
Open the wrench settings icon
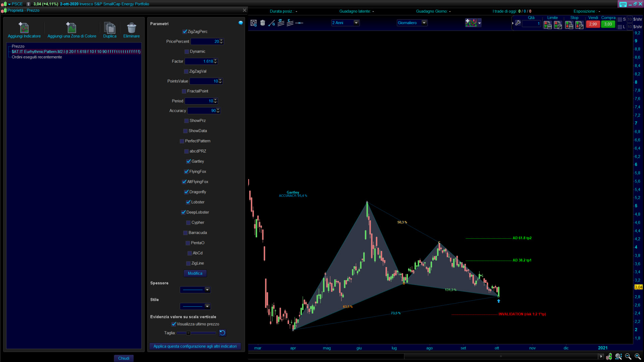pos(518,23)
